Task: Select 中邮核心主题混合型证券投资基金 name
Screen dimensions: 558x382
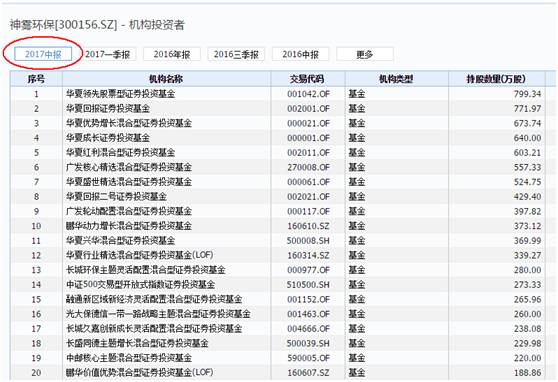Action: tap(129, 358)
